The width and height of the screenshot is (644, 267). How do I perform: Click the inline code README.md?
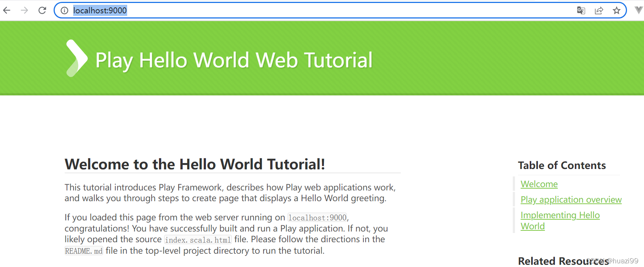tap(84, 251)
